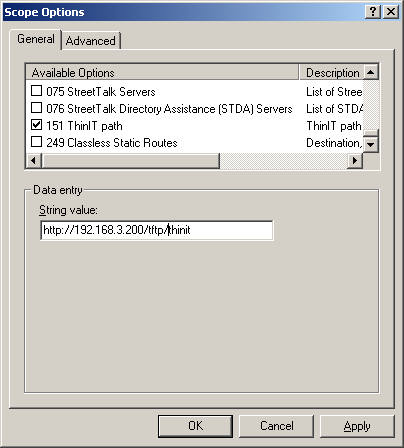Switch to the Advanced tab
The width and height of the screenshot is (404, 448).
click(x=91, y=41)
